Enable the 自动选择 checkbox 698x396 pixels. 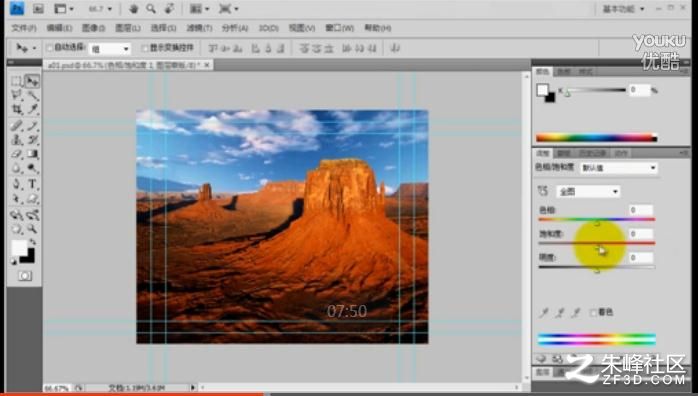click(x=50, y=48)
